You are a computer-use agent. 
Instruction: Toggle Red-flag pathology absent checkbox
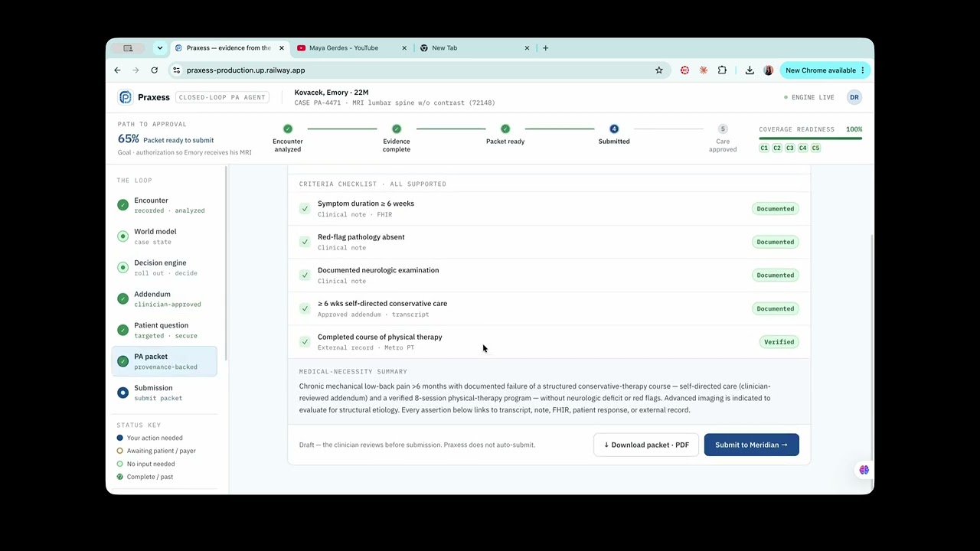point(305,242)
